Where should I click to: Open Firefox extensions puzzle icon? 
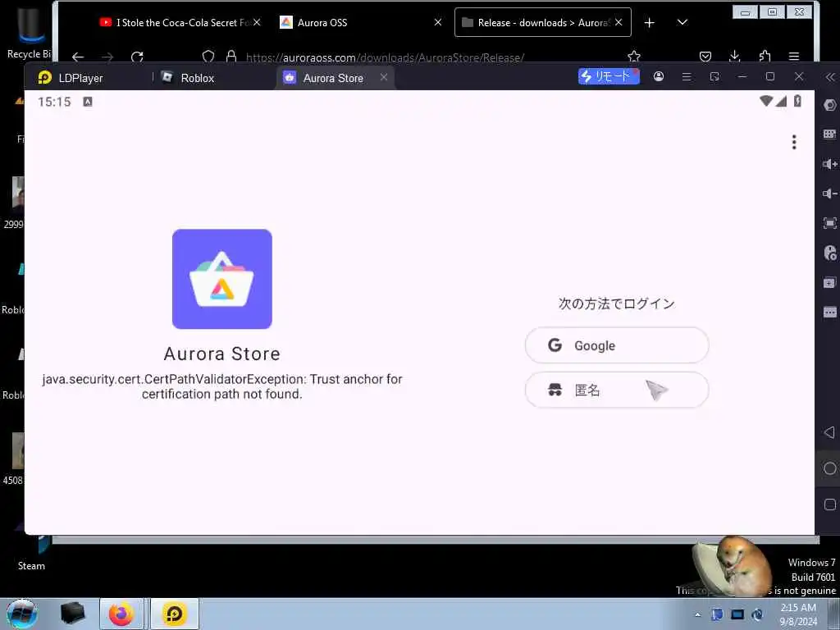tap(765, 57)
